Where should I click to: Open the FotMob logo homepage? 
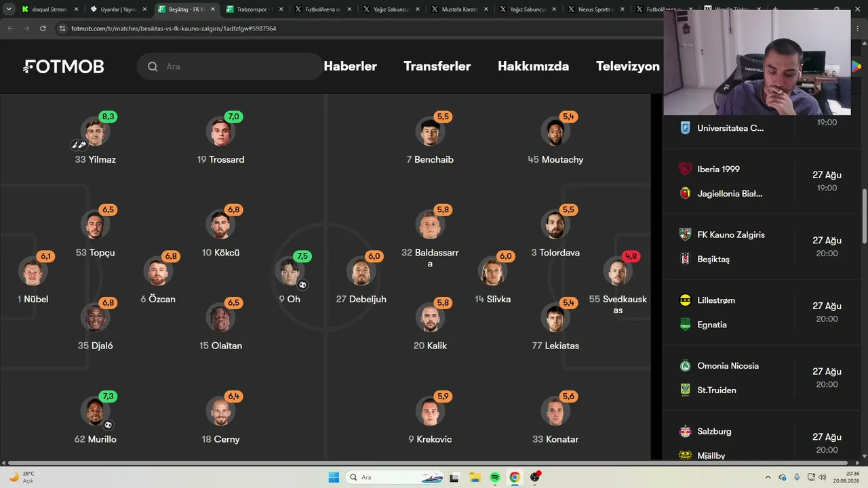[64, 66]
